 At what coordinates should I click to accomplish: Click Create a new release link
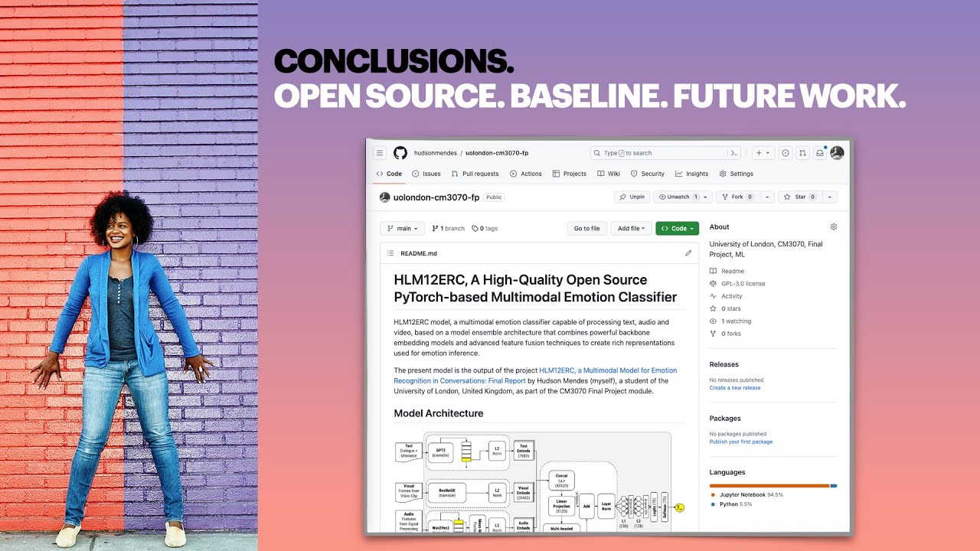(735, 388)
